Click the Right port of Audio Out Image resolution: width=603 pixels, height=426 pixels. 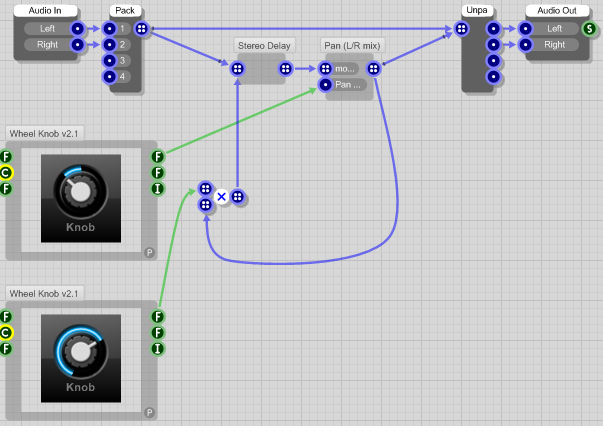[555, 45]
